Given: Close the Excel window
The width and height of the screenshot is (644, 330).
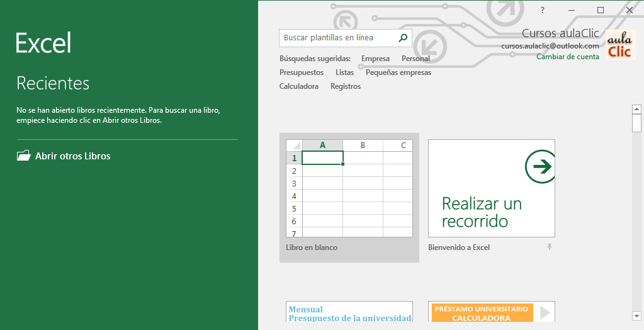Looking at the screenshot, I should (x=630, y=10).
